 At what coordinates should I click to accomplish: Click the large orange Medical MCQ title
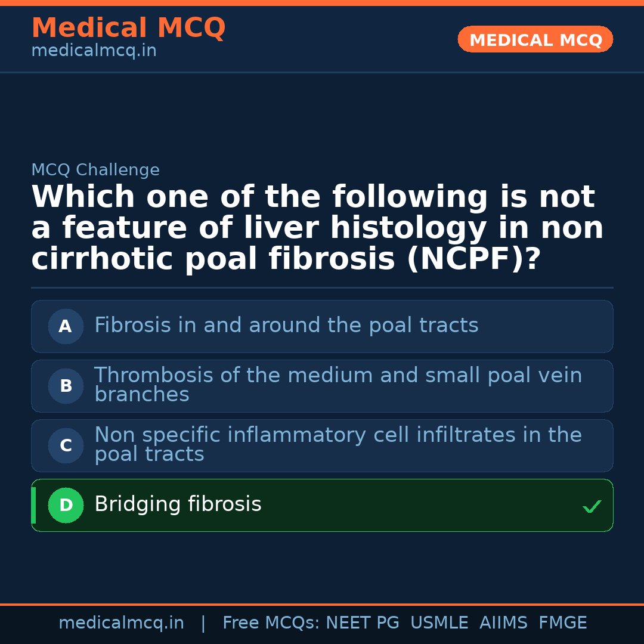(128, 28)
